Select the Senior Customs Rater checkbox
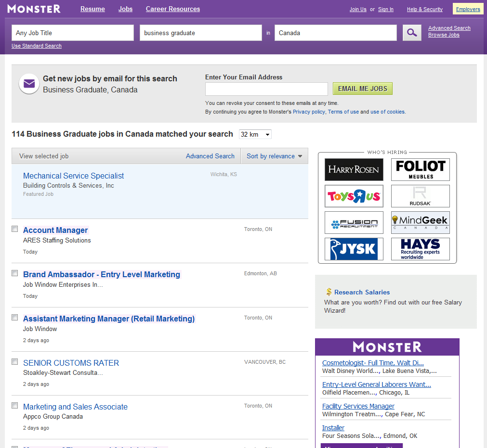487x448 pixels. pyautogui.click(x=15, y=362)
